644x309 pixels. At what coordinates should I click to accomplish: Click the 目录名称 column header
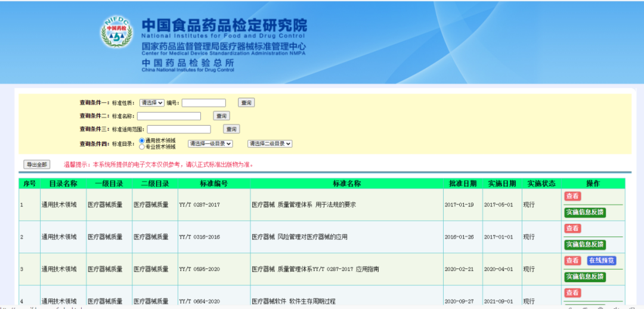click(63, 183)
